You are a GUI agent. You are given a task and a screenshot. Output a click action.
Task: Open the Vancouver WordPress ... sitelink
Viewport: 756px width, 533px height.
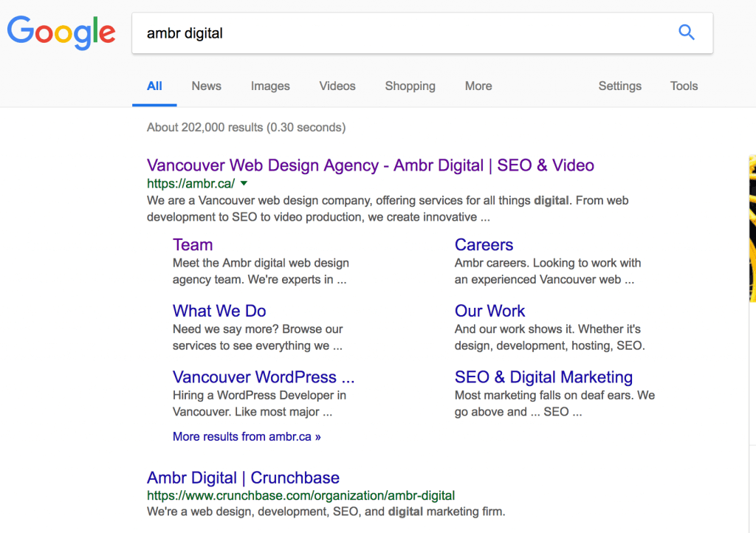coord(264,376)
